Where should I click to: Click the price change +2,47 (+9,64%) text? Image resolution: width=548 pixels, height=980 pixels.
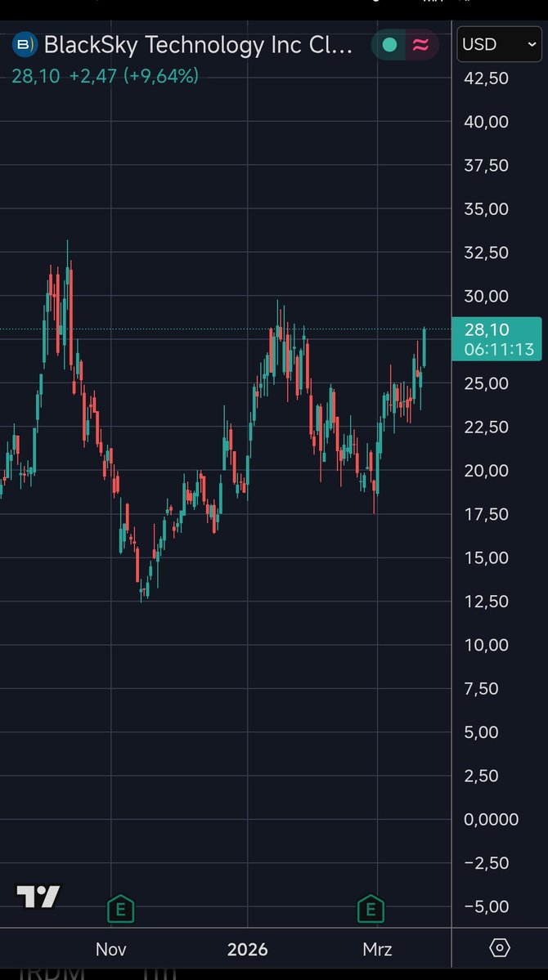[x=133, y=76]
